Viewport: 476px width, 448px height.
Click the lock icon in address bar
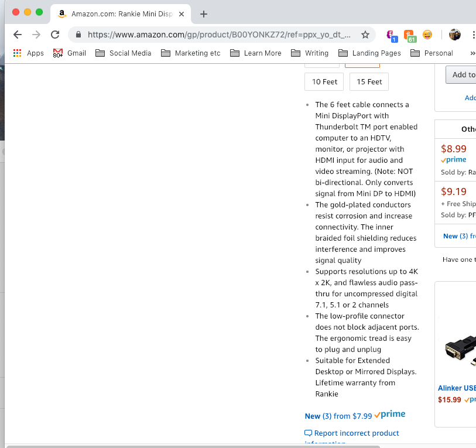[78, 35]
